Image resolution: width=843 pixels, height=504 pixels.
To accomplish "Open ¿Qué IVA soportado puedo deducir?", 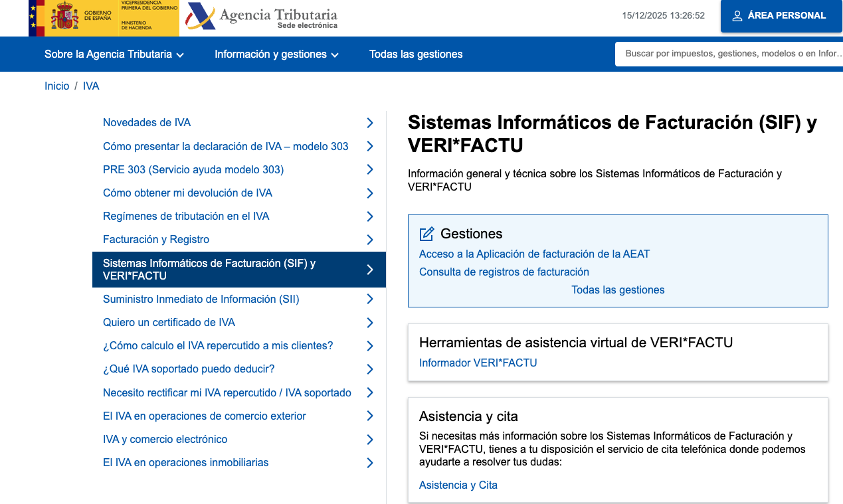I will click(189, 369).
